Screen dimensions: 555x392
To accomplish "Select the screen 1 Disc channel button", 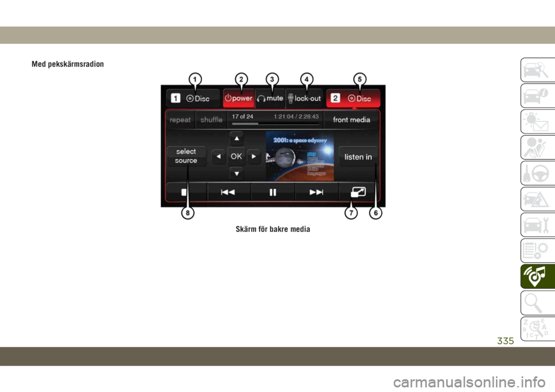I will tap(193, 98).
